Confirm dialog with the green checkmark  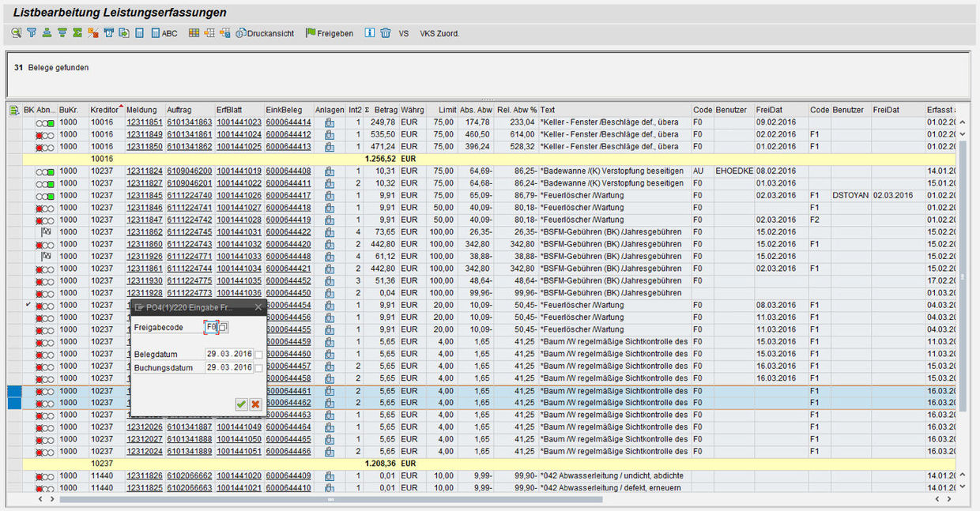241,404
